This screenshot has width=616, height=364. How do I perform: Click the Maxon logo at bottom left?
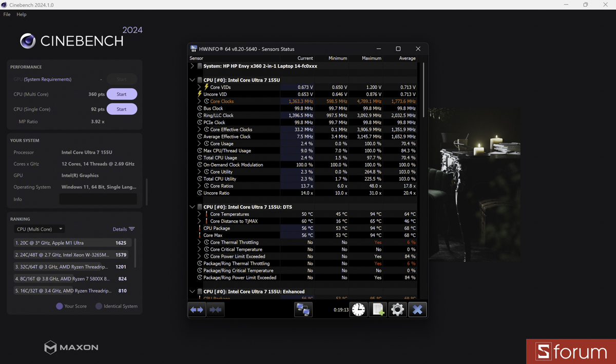coord(71,348)
